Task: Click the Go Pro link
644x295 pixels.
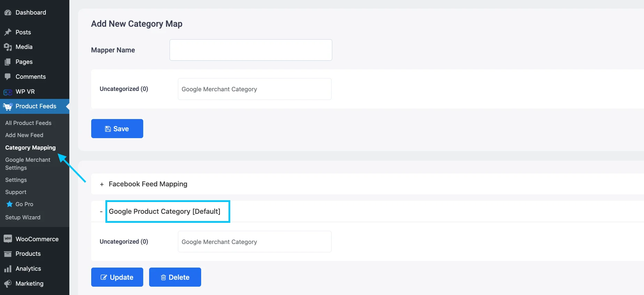Action: [24, 204]
